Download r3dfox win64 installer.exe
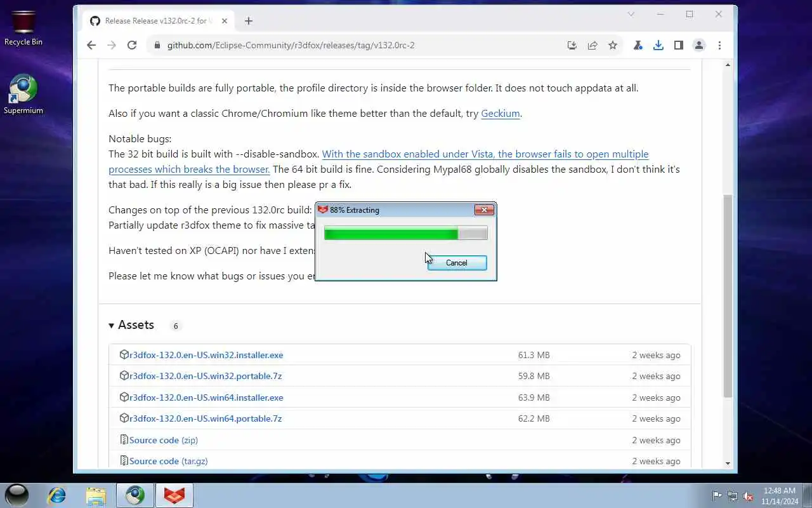The height and width of the screenshot is (508, 812). [206, 398]
